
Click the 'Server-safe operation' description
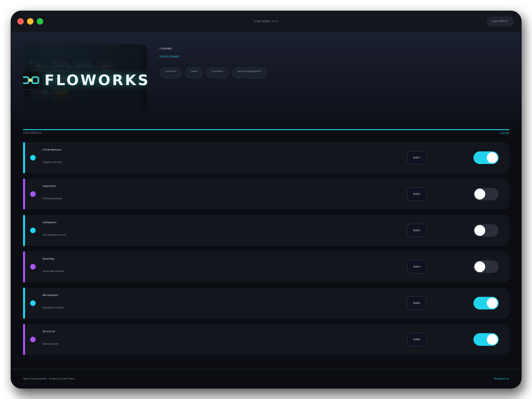pyautogui.click(x=53, y=271)
